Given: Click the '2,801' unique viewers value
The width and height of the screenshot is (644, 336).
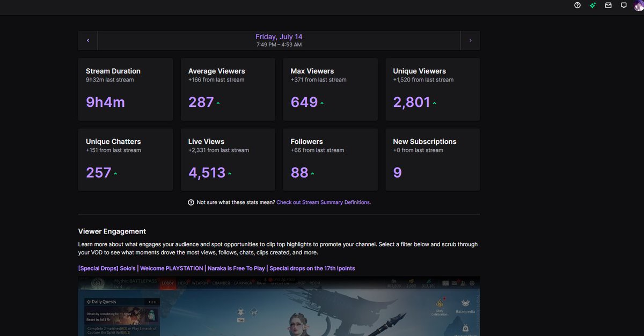Looking at the screenshot, I should (x=412, y=102).
